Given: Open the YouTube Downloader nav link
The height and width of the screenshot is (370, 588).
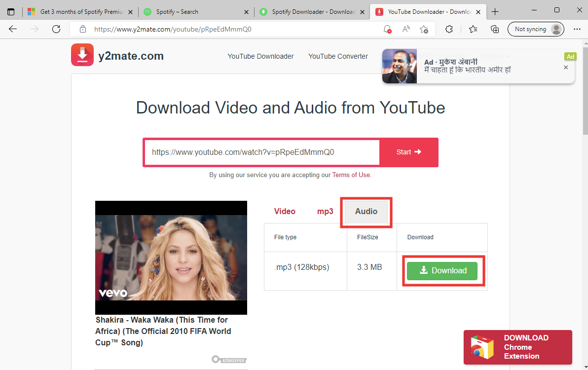Looking at the screenshot, I should [260, 56].
